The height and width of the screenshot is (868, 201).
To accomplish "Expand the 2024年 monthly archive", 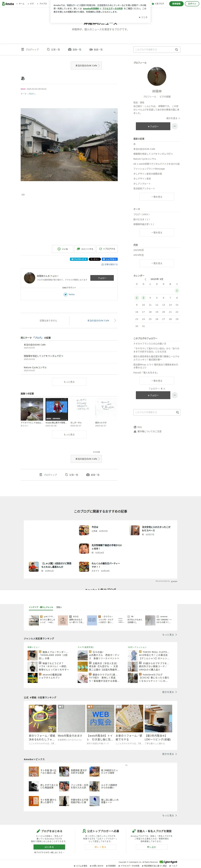I will pos(139,255).
